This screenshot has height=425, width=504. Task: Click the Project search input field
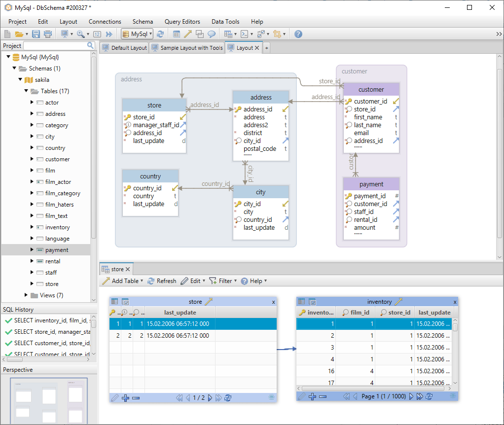[56, 46]
